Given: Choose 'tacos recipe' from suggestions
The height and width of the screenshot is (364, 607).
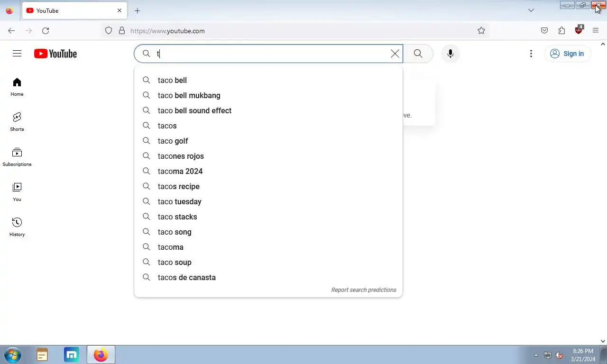Looking at the screenshot, I should (x=268, y=187).
